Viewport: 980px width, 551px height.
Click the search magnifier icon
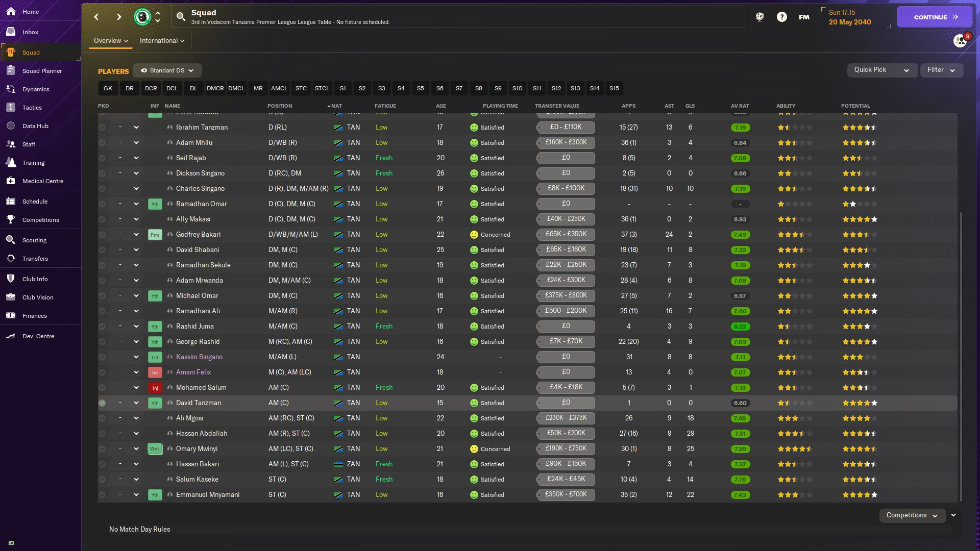coord(181,17)
